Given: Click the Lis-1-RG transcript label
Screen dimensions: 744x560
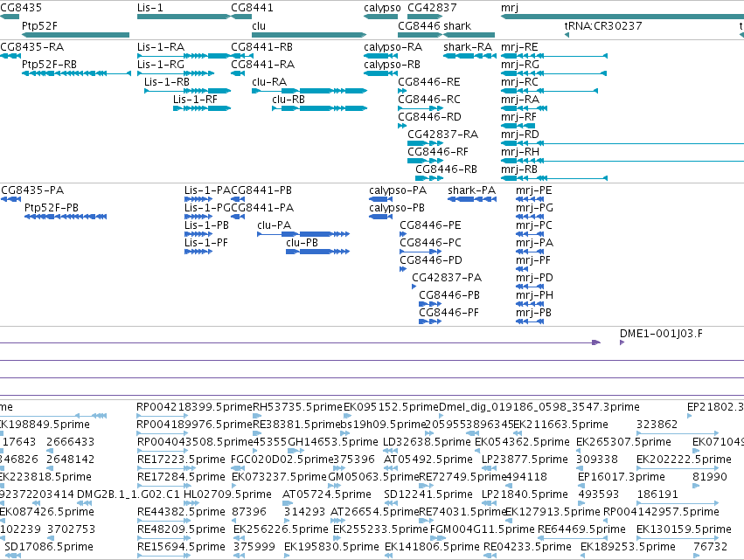Looking at the screenshot, I should pyautogui.click(x=161, y=65).
